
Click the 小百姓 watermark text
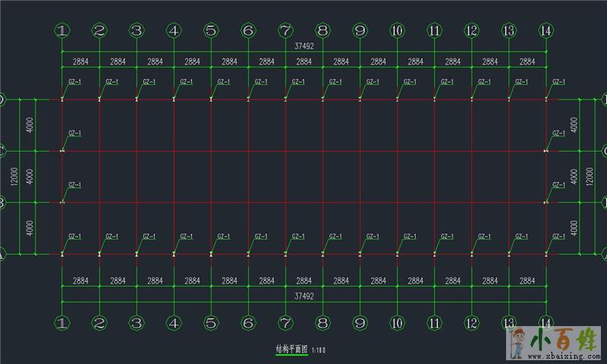565,339
